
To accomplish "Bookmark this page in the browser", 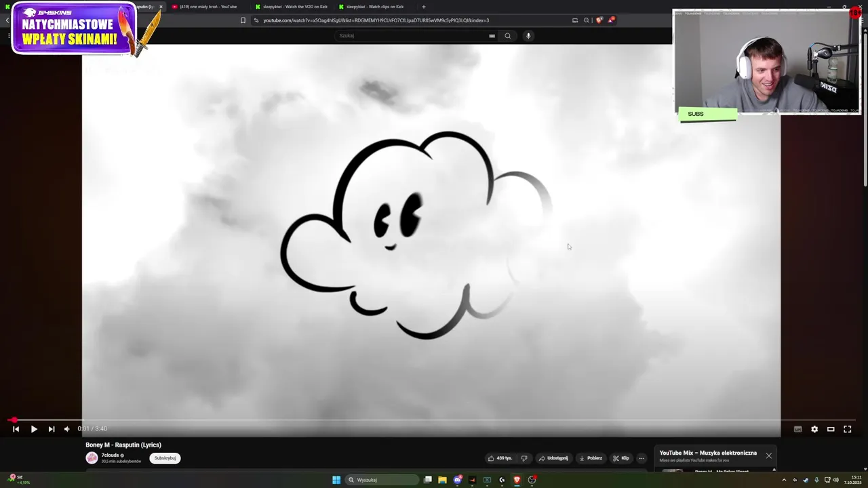I will [243, 20].
